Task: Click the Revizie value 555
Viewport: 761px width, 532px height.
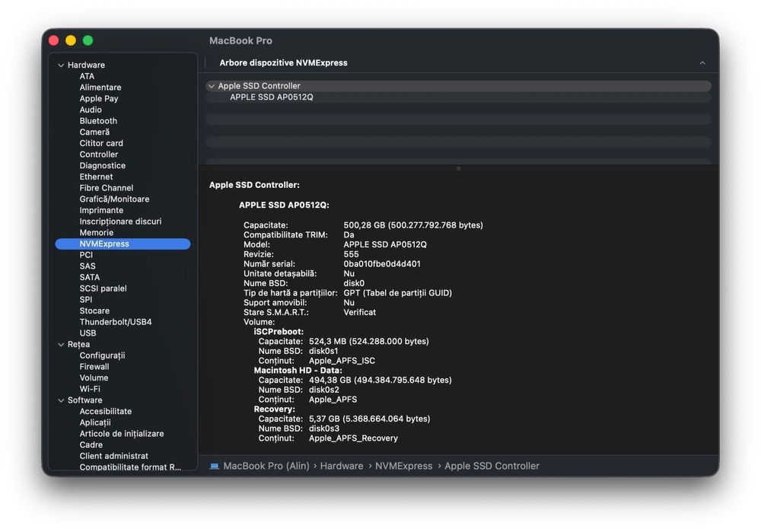Action: 351,254
